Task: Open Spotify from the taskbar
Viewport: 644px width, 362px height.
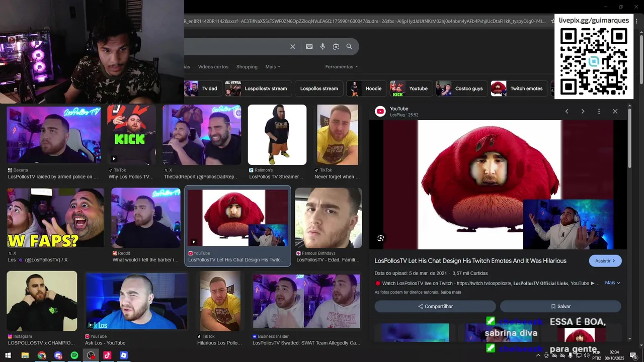Action: pyautogui.click(x=74, y=355)
